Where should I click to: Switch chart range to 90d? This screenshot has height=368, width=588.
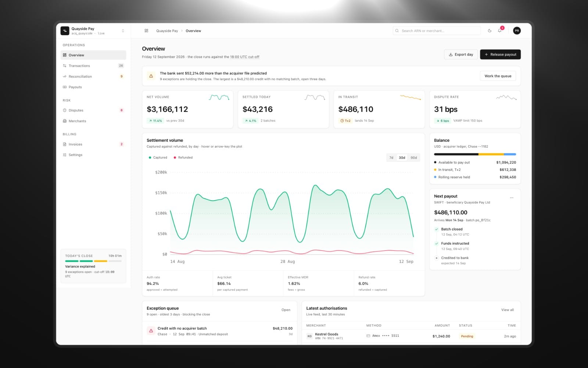tap(414, 158)
